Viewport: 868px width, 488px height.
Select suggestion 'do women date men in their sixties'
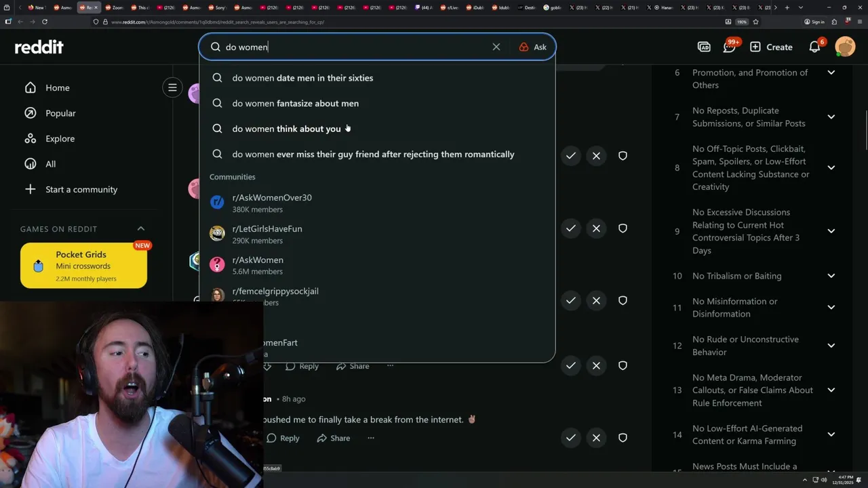(377, 78)
